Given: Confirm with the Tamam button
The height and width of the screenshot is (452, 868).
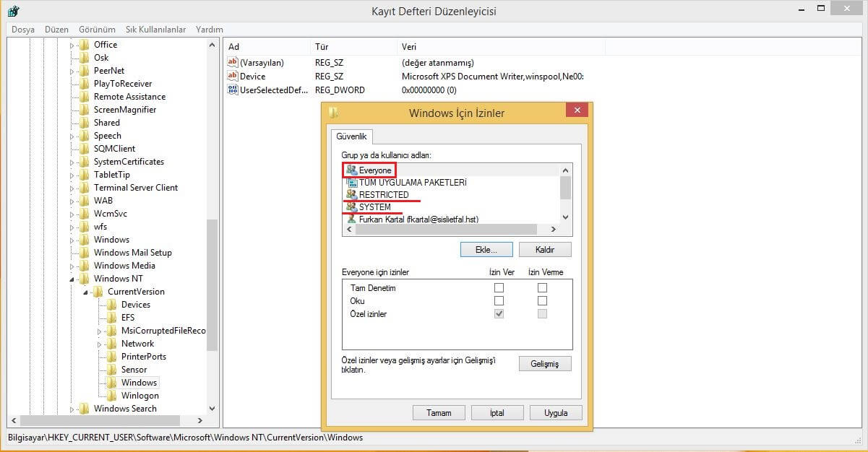Looking at the screenshot, I should tap(439, 413).
